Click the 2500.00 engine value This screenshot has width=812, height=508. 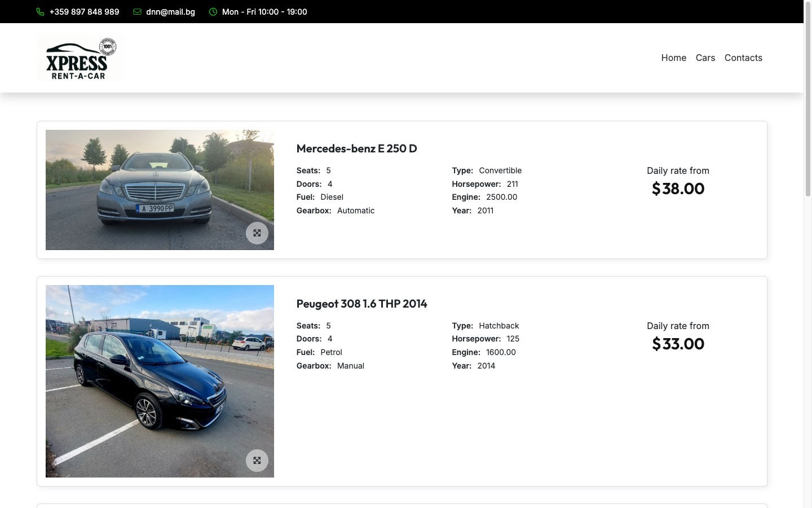point(502,197)
